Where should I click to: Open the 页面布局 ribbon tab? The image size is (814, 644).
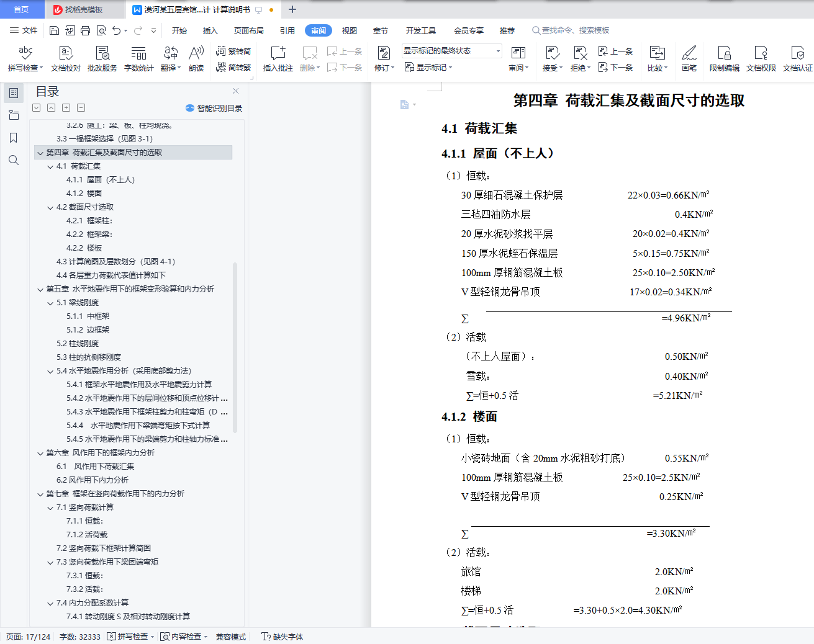coord(249,30)
